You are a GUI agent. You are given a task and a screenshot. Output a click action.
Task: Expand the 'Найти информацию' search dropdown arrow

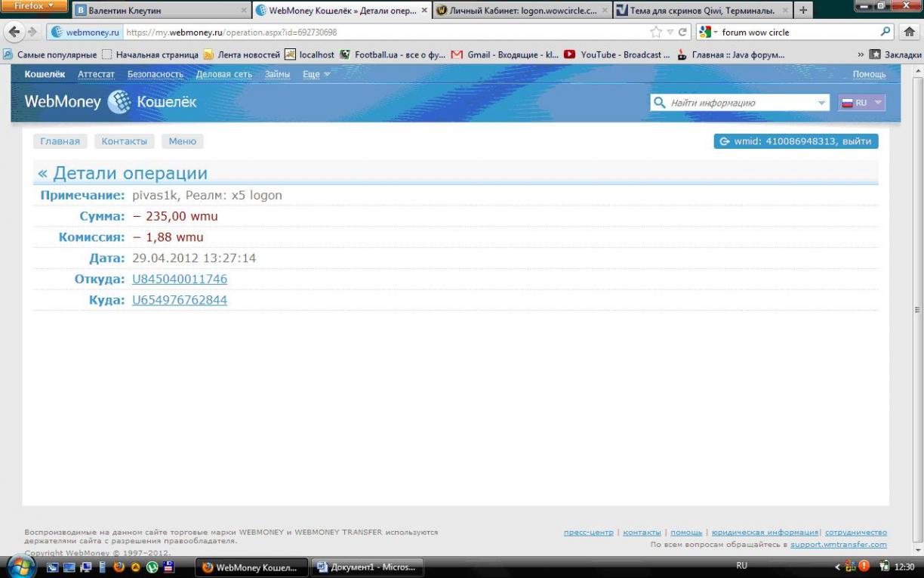tap(821, 103)
